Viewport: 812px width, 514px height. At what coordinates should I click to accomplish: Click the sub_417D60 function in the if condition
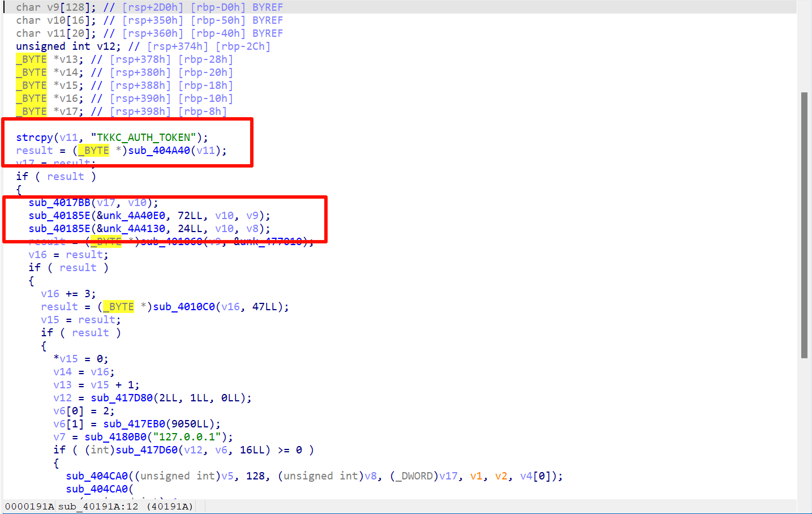(147, 450)
